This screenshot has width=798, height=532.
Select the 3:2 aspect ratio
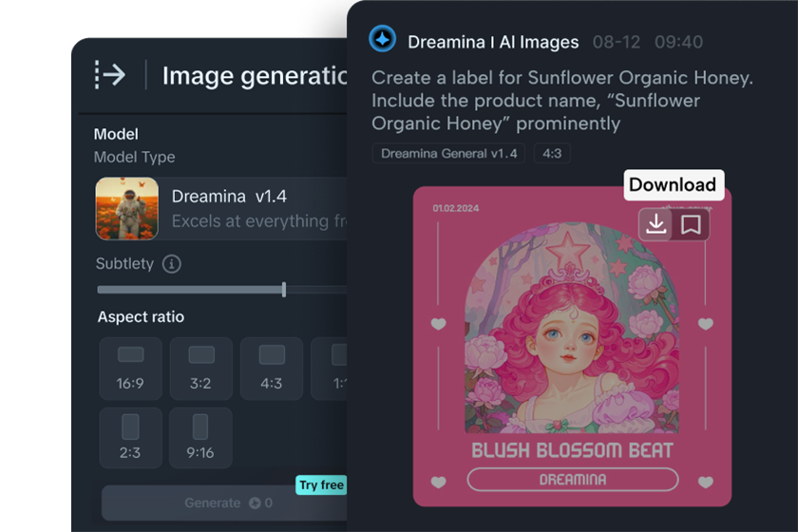coord(200,368)
